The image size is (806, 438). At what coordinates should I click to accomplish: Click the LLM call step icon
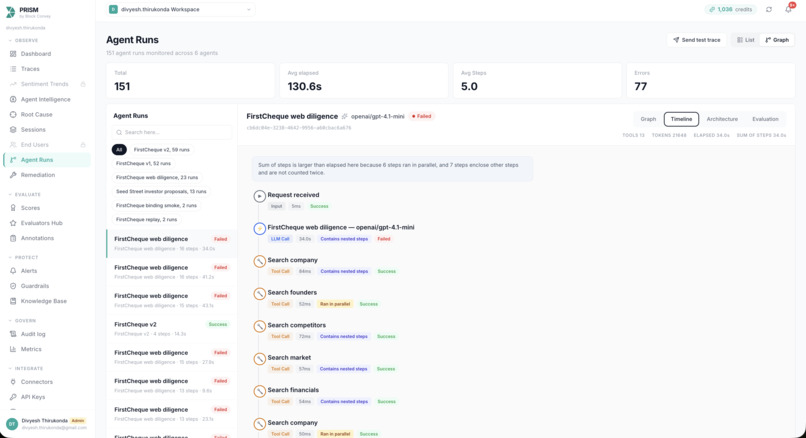pyautogui.click(x=260, y=228)
